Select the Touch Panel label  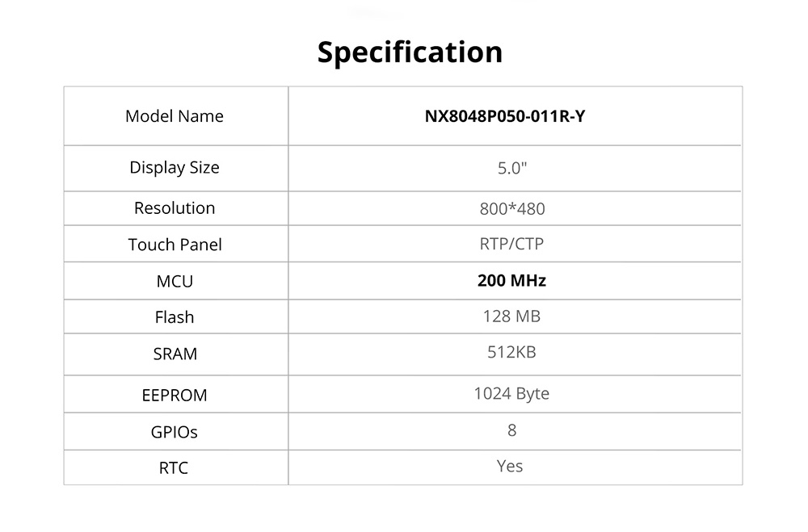[175, 245]
